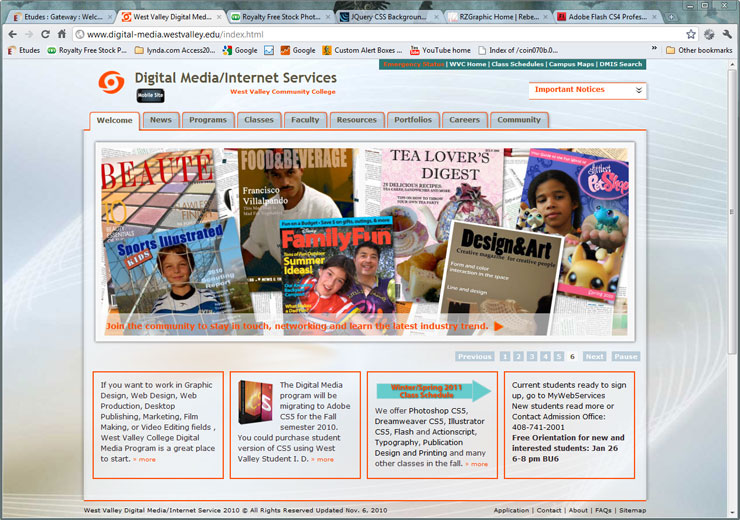740x520 pixels.
Task: Open the YouTube home bookmark
Action: 440,50
